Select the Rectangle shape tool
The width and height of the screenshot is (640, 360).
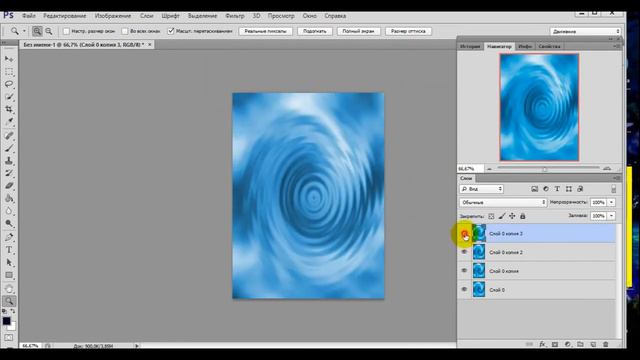(9, 275)
